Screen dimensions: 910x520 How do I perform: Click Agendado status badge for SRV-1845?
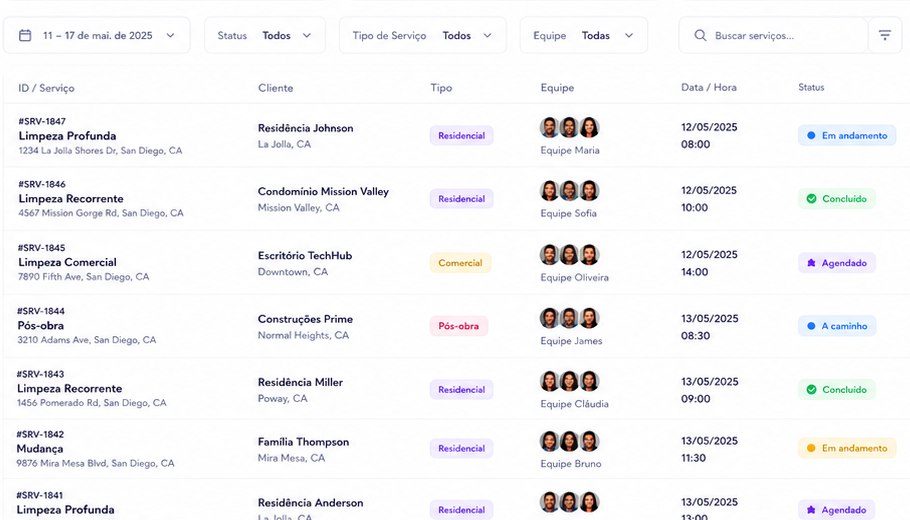pos(836,263)
